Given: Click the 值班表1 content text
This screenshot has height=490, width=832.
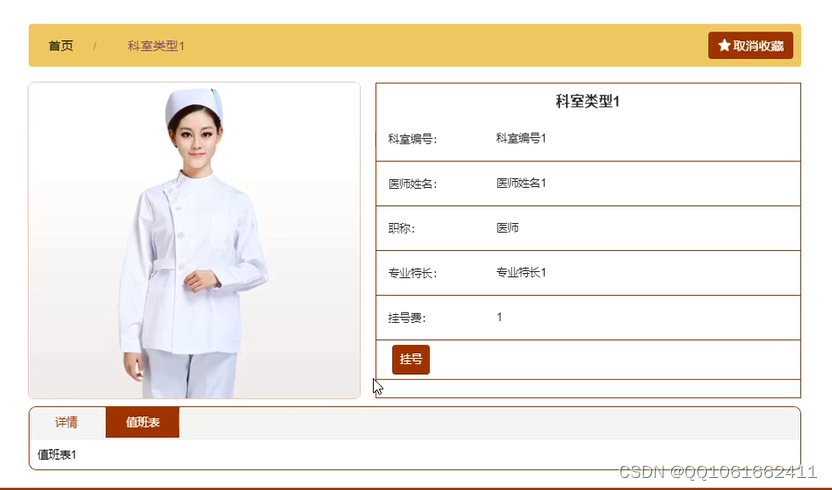Looking at the screenshot, I should (x=57, y=454).
